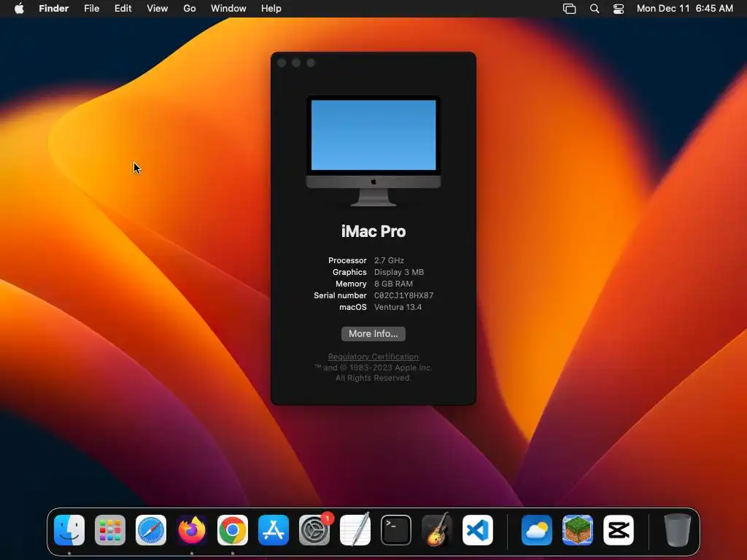Launch the Minecraft grass block icon
The width and height of the screenshot is (747, 560).
coord(578,529)
